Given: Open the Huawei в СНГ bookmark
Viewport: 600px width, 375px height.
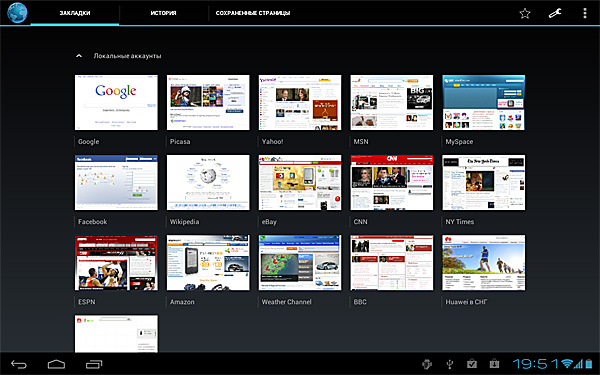Looking at the screenshot, I should point(484,262).
